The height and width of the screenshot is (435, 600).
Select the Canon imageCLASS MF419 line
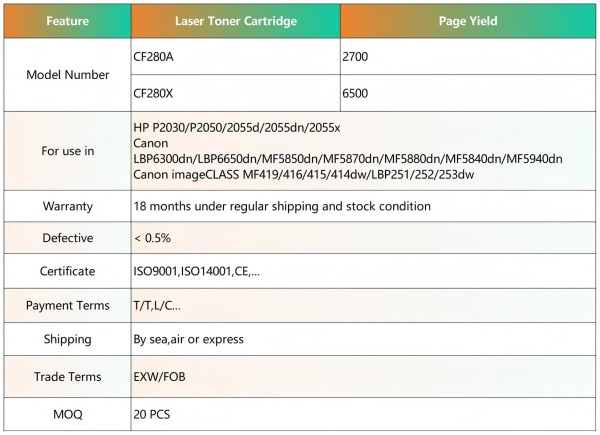tap(303, 174)
